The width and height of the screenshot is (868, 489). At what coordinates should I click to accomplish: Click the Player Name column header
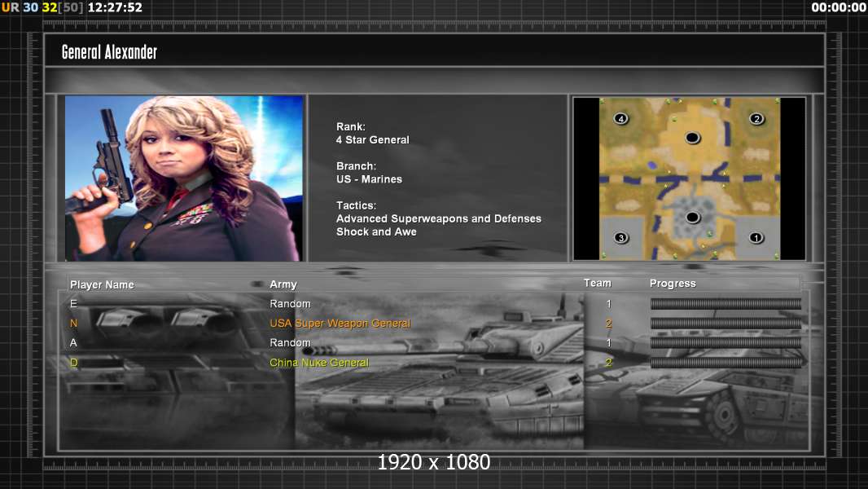pyautogui.click(x=102, y=284)
